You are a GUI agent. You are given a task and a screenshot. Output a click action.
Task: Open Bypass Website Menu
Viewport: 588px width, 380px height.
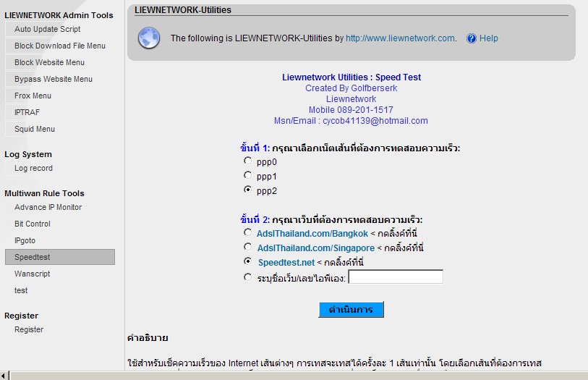point(54,79)
